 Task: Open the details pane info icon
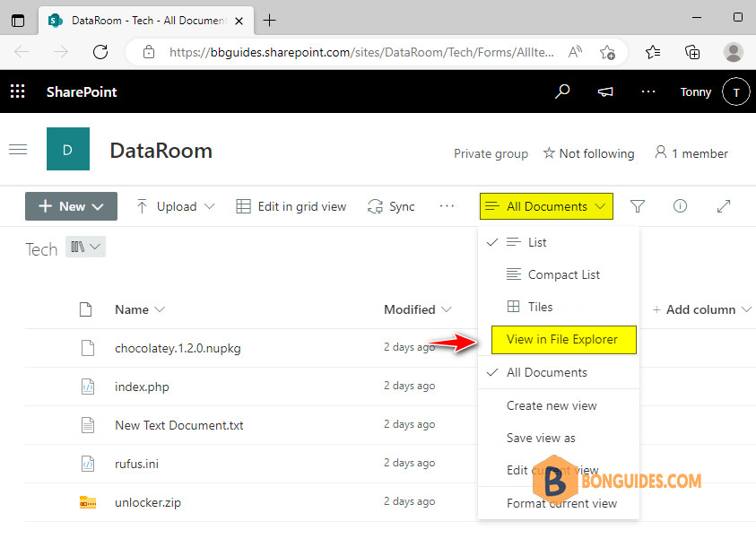(680, 206)
